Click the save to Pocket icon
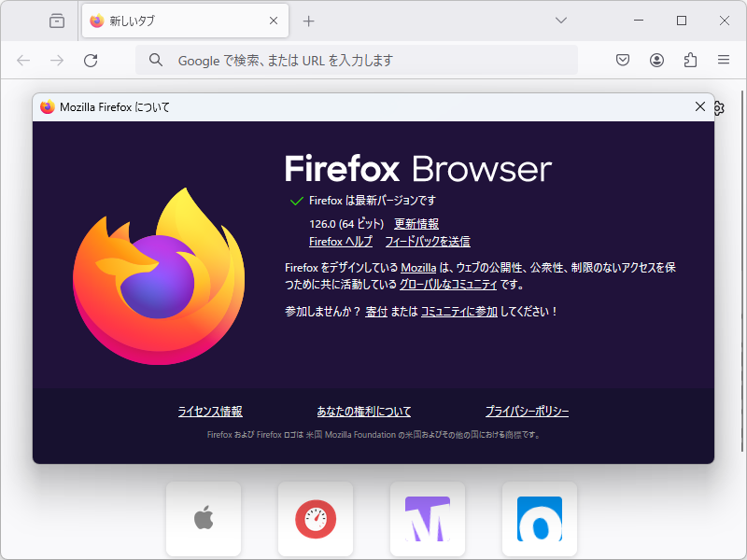747x560 pixels. [x=622, y=59]
